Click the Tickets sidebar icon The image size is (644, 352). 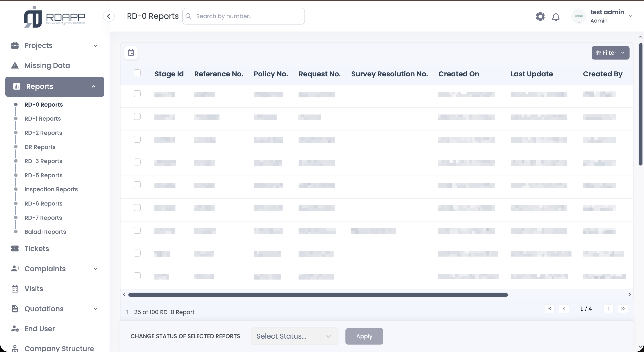tap(15, 249)
